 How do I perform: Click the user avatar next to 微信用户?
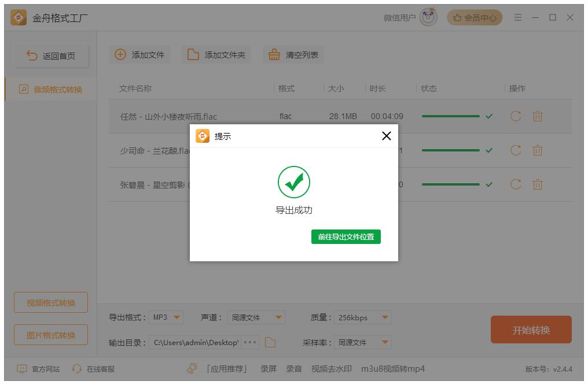(427, 17)
